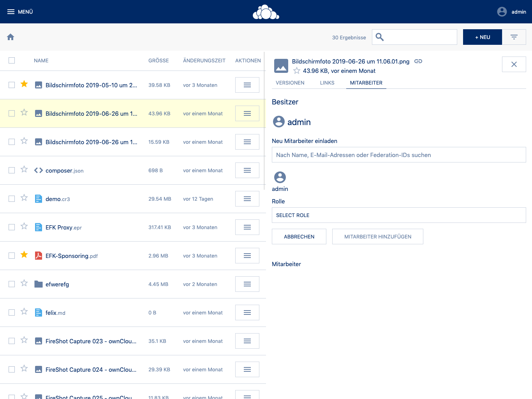Viewport: 532px width, 399px height.
Task: Open the admin user avatar
Action: (502, 12)
